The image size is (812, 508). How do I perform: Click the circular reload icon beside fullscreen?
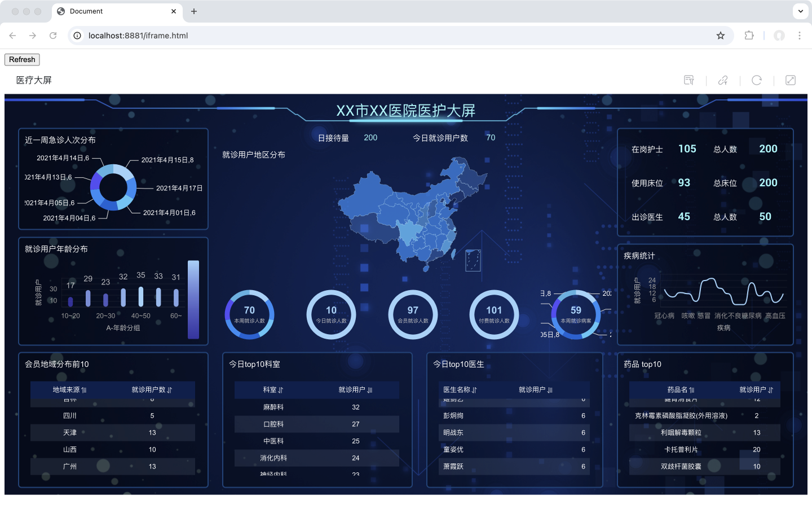(757, 80)
